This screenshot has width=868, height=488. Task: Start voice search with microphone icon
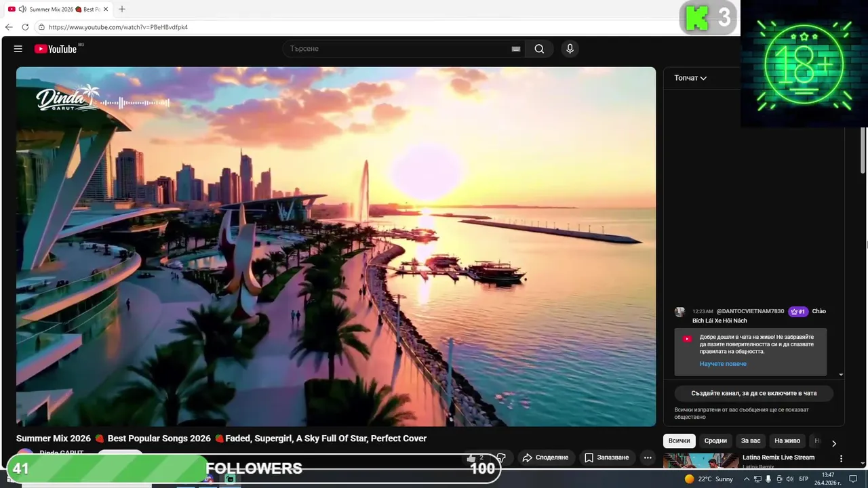570,49
